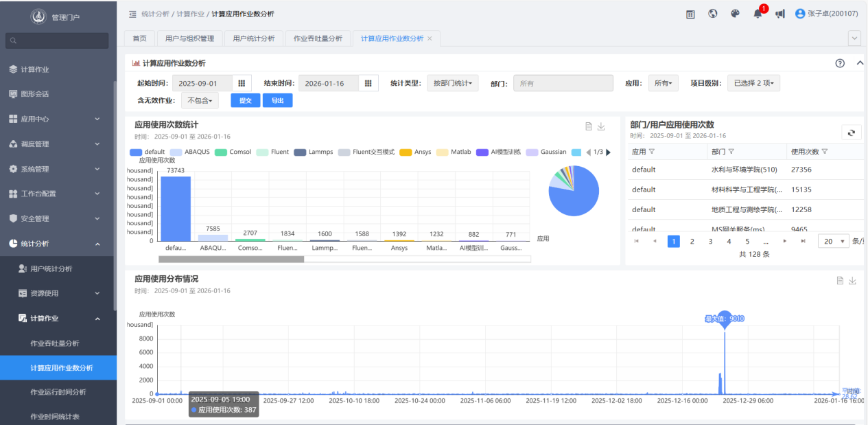
Task: Click the bar chart horizontal scrollbar
Action: [231, 259]
